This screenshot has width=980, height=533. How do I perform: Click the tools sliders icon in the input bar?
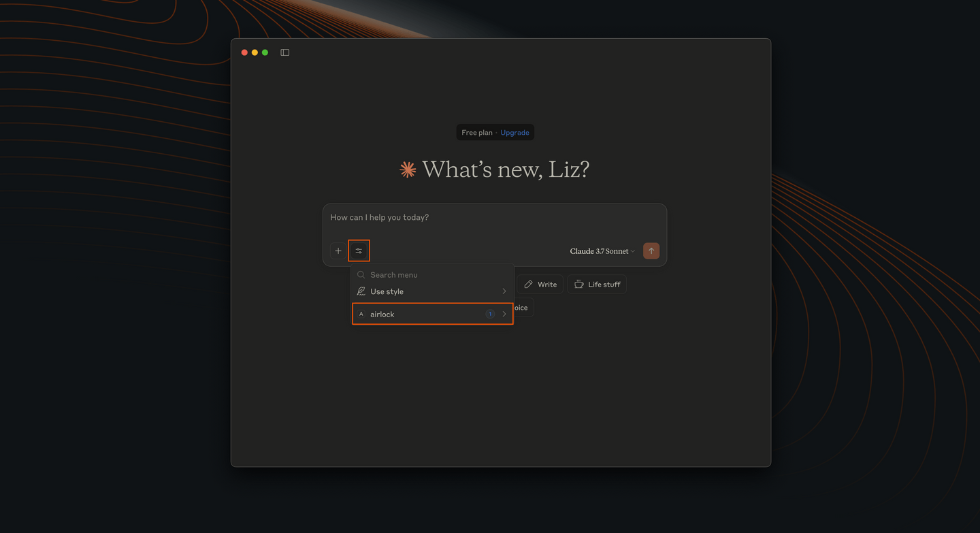pyautogui.click(x=359, y=251)
